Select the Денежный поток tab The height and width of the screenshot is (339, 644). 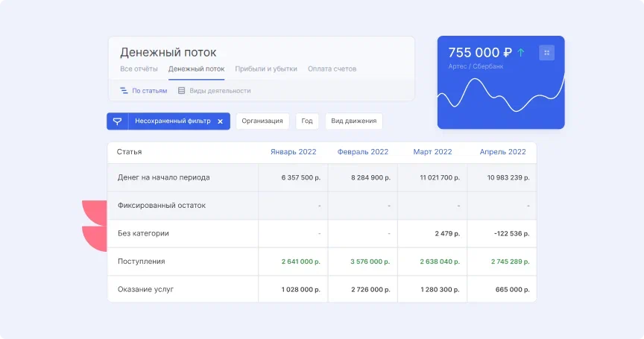196,69
